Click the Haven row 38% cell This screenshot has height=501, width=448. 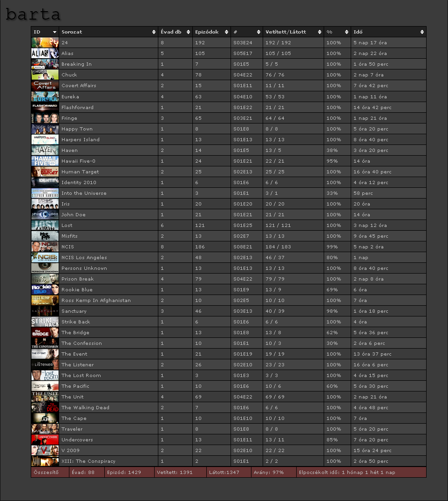click(337, 150)
